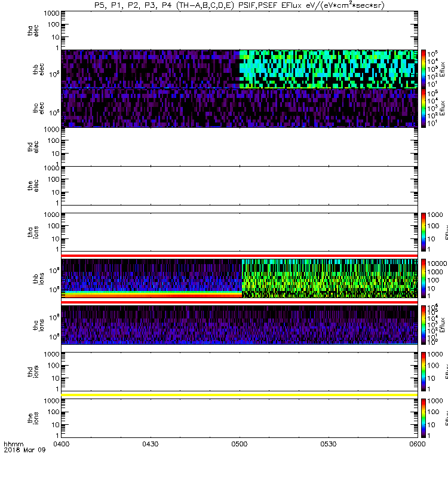Click the yellow bar above the ions panel
The image size is (448, 478).
tap(240, 395)
